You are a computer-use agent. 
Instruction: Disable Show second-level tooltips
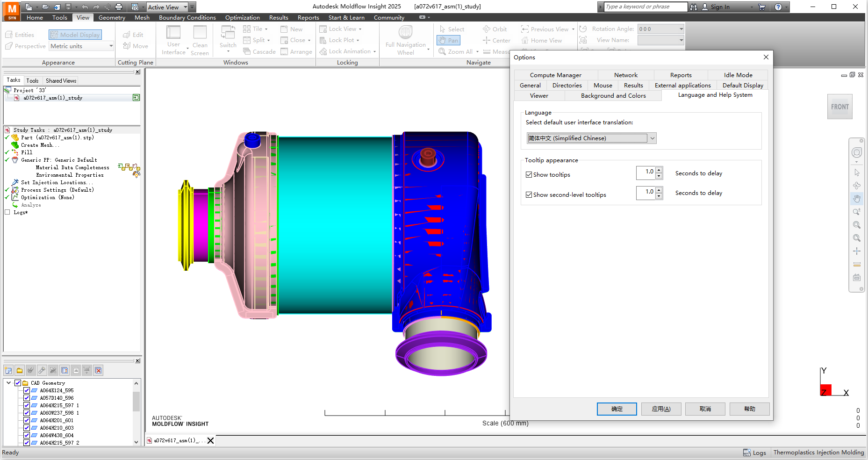click(529, 194)
